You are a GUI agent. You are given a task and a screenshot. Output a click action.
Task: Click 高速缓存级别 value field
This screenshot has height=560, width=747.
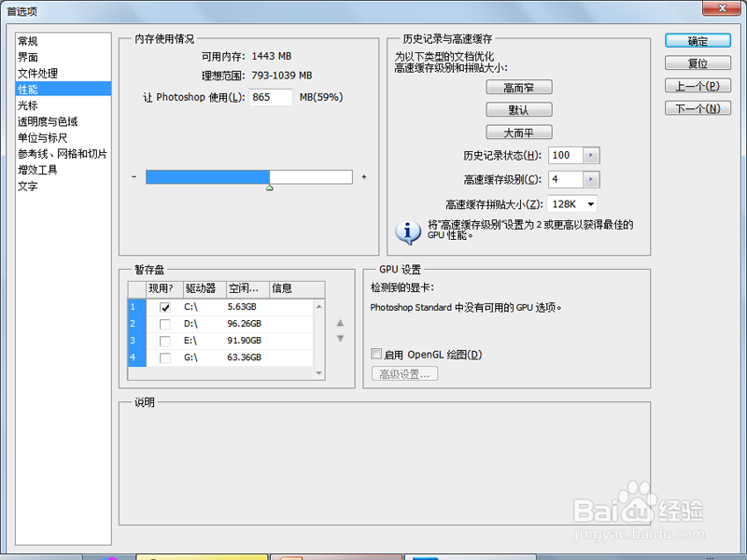point(566,179)
